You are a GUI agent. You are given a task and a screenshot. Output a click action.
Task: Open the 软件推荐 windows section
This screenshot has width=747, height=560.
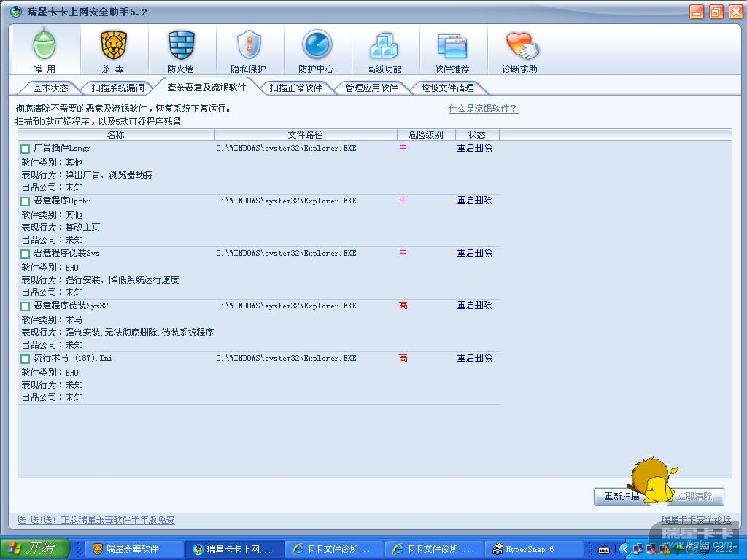pyautogui.click(x=452, y=50)
